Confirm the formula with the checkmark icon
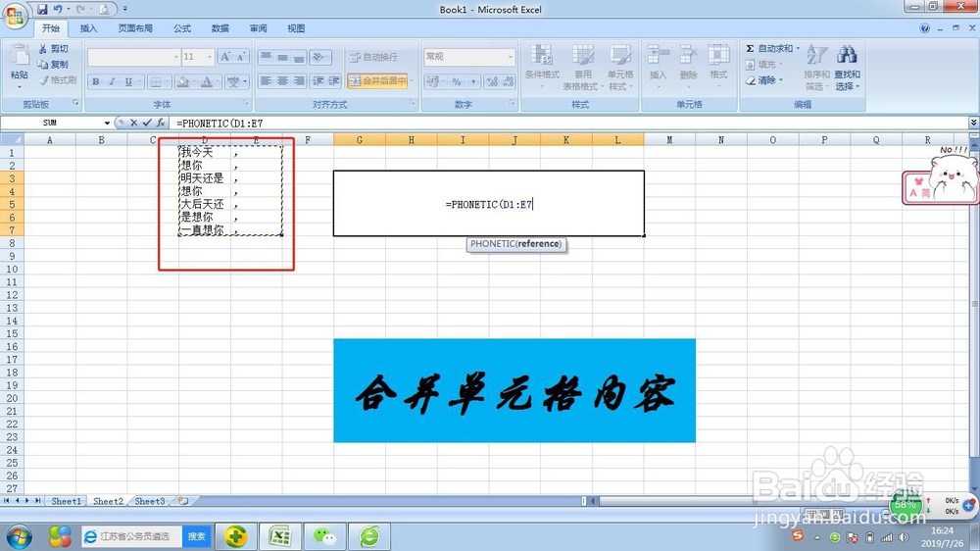The width and height of the screenshot is (980, 551). [x=147, y=123]
